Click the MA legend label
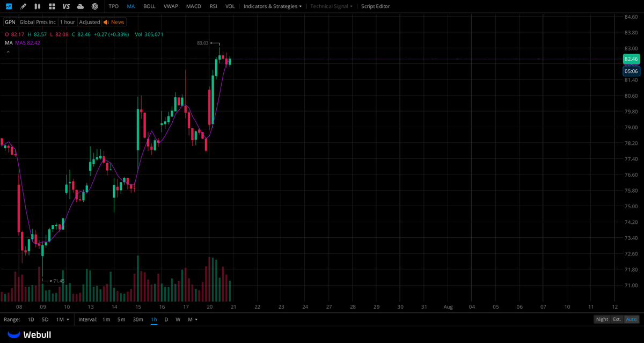644x343 pixels. point(9,43)
